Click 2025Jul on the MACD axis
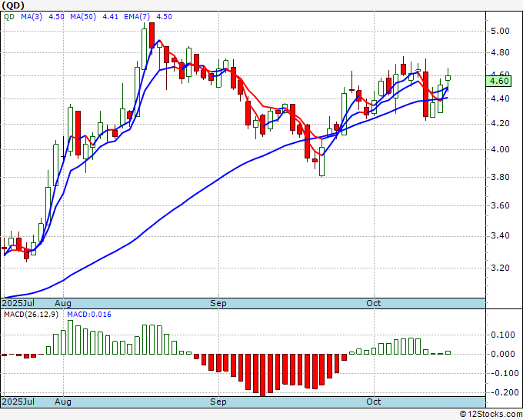 [x=18, y=402]
